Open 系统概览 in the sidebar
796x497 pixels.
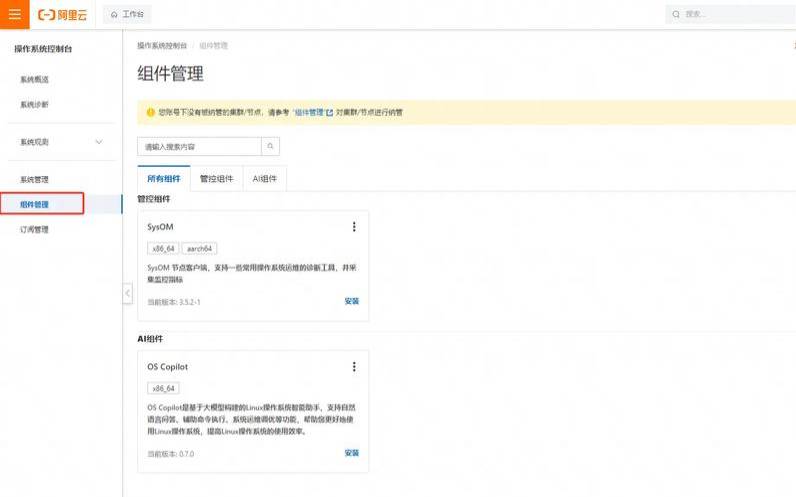(x=35, y=80)
